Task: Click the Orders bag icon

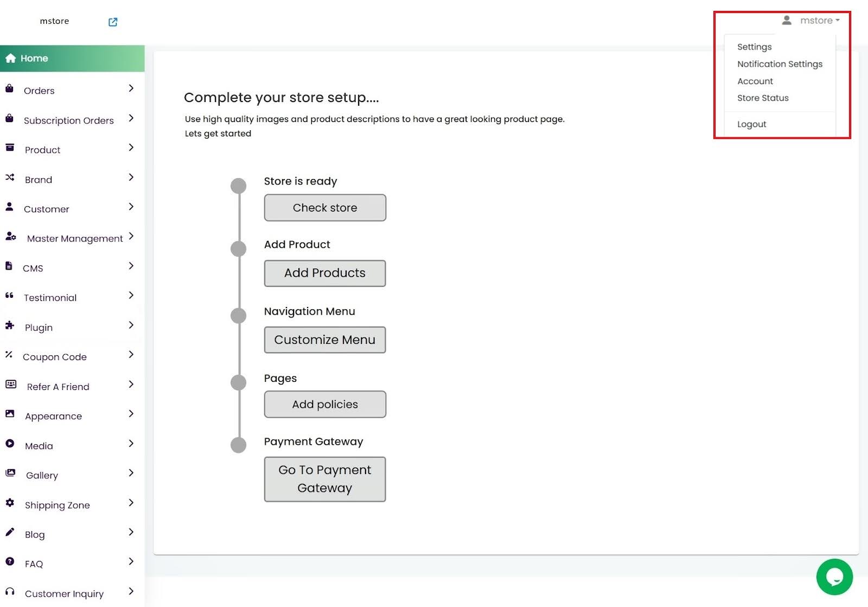Action: point(9,88)
